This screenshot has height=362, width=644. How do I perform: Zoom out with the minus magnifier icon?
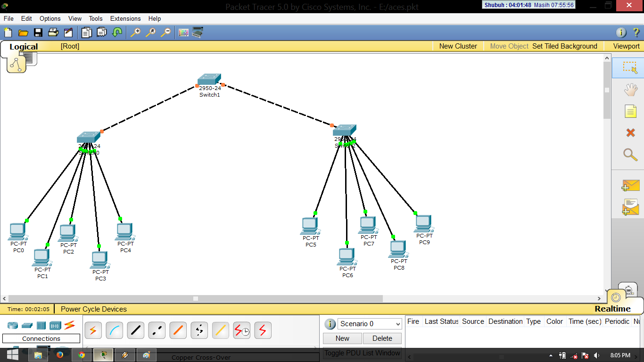(x=165, y=33)
